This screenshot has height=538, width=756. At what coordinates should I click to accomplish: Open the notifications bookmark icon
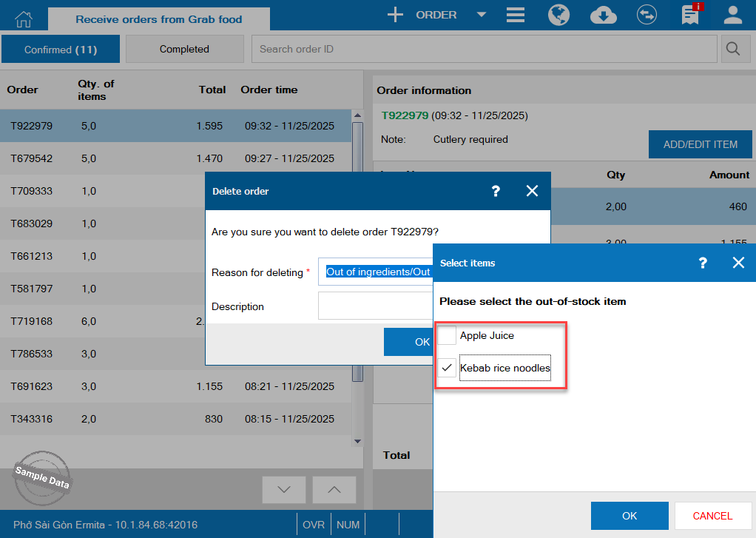(691, 15)
